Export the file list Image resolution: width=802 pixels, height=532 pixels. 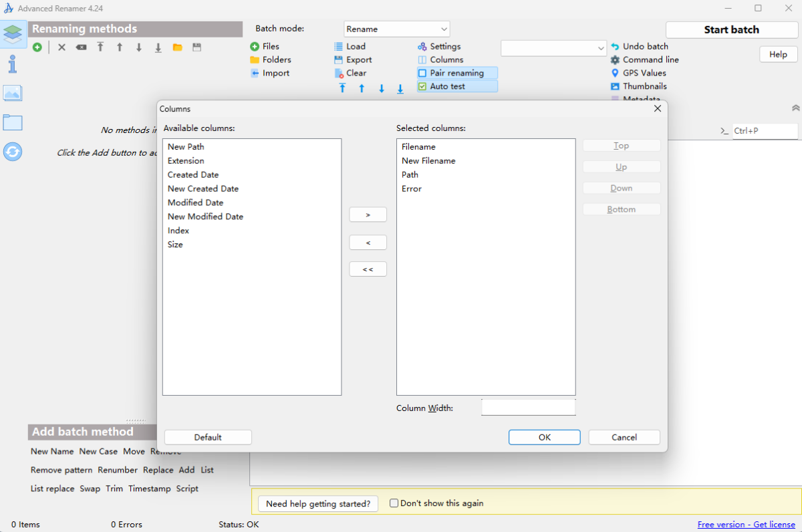[353, 59]
